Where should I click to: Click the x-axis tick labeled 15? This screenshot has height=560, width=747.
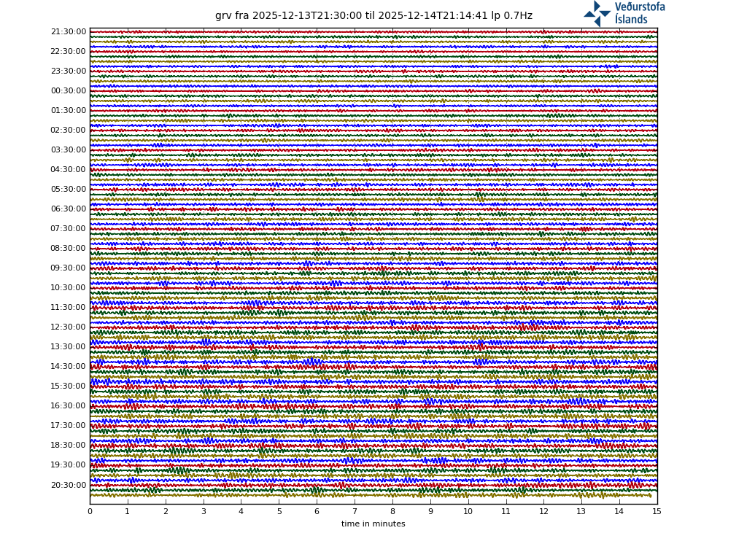[x=657, y=512]
